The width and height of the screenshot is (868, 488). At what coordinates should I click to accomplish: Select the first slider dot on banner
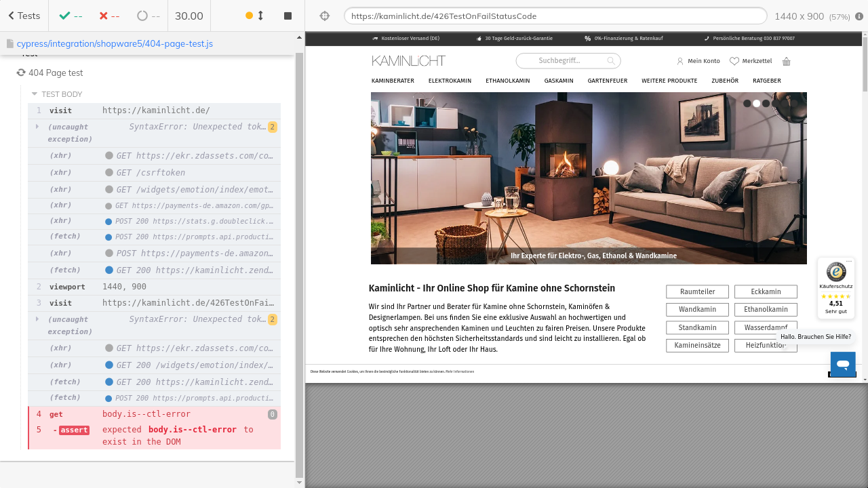tap(747, 104)
